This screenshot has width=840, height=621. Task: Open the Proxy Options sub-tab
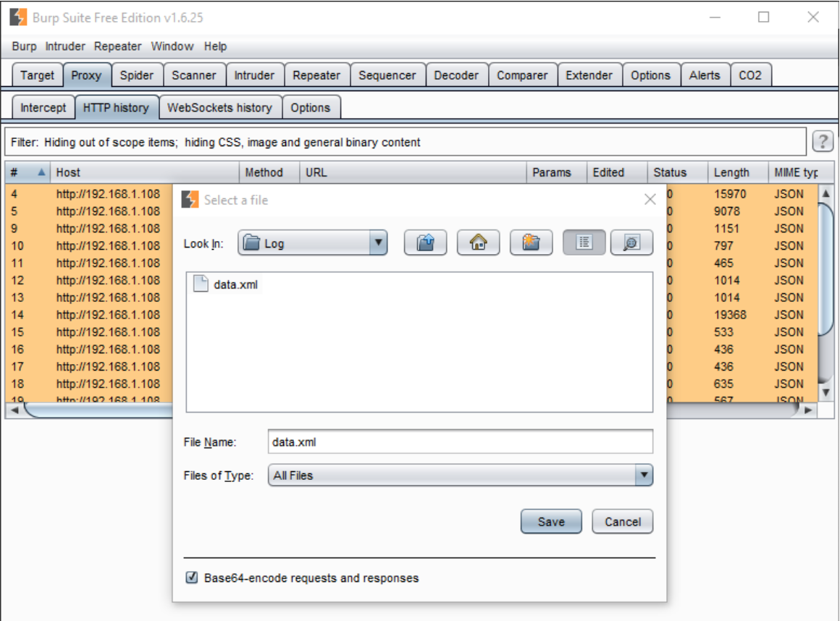coord(311,108)
